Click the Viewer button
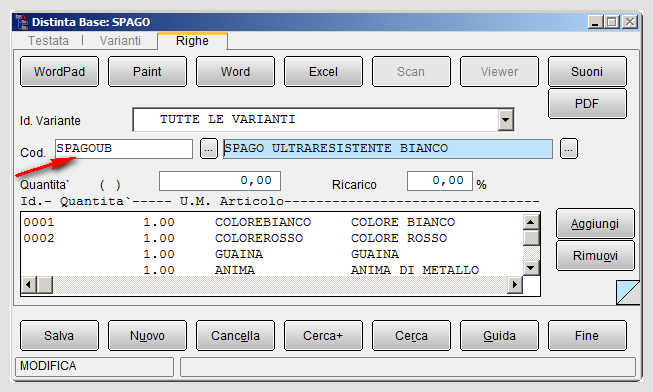Image resolution: width=653 pixels, height=392 pixels. 499,72
